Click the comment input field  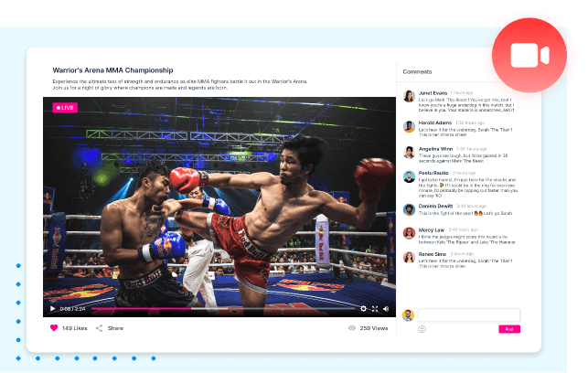tap(468, 314)
